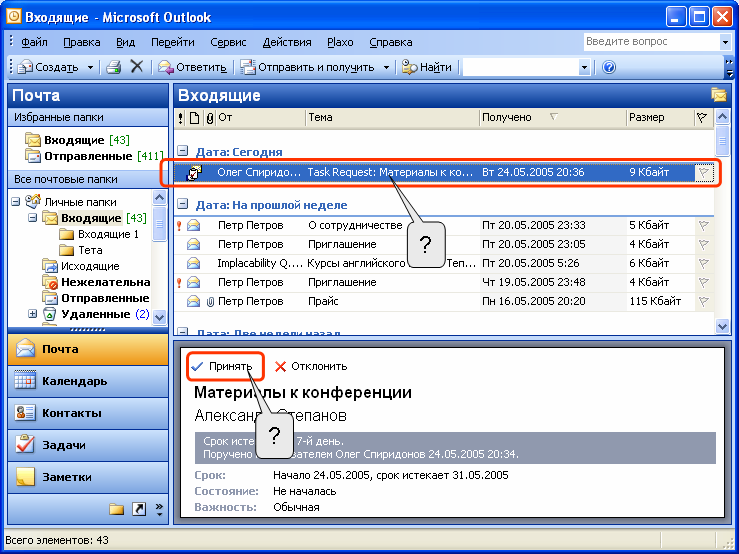Click the message list scrollbar thumb
The image size is (739, 554).
pyautogui.click(x=722, y=140)
